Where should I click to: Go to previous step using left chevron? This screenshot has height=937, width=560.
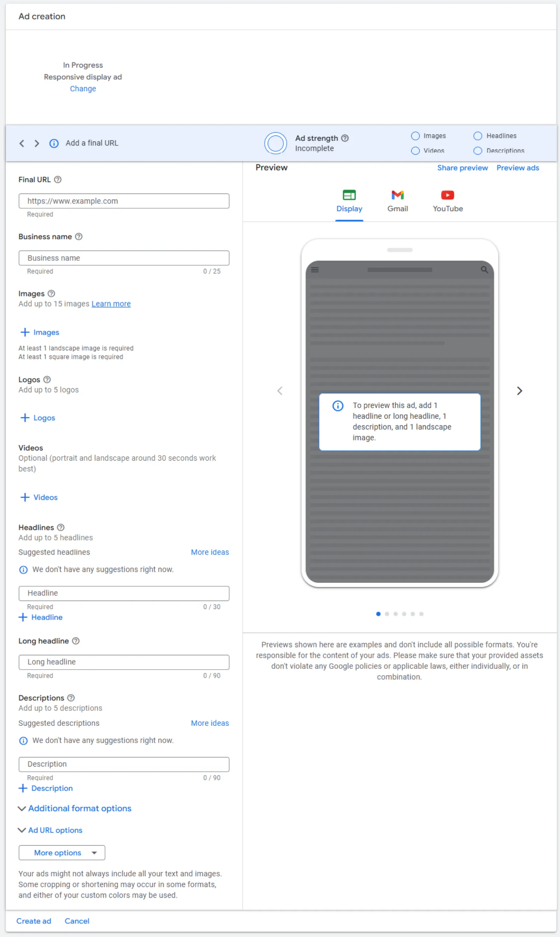[x=22, y=144]
